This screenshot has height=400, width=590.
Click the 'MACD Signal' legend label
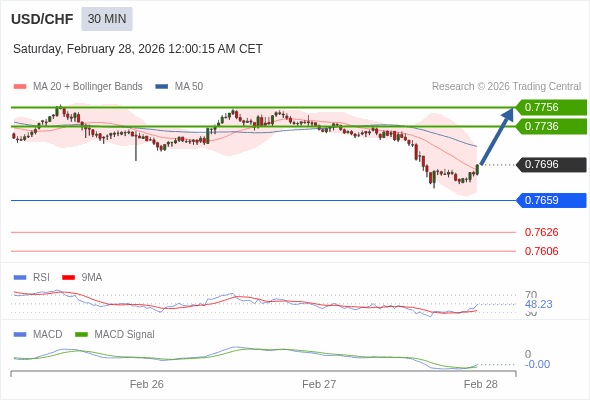[x=124, y=335]
